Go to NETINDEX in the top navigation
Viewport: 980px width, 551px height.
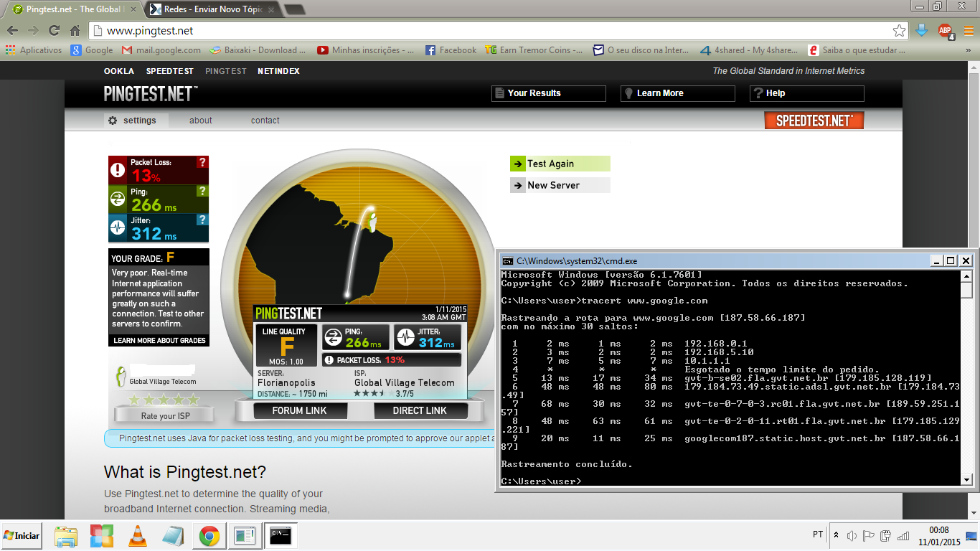(x=279, y=71)
